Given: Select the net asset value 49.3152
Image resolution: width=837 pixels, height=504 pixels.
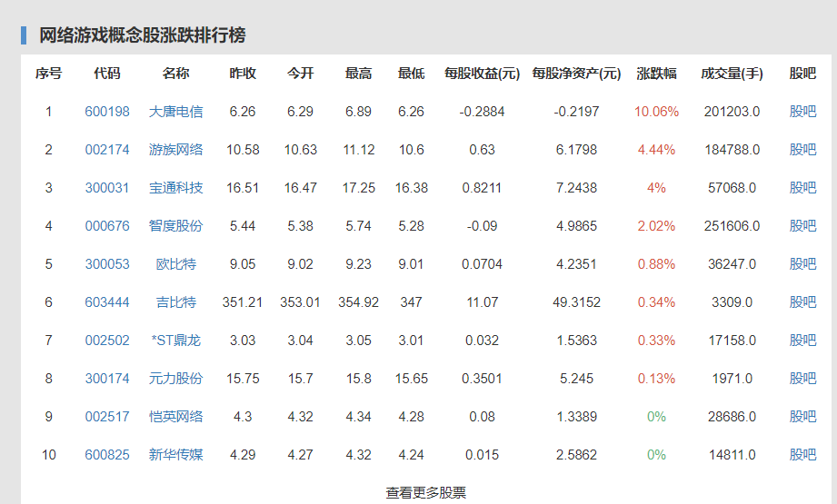Looking at the screenshot, I should coord(576,302).
